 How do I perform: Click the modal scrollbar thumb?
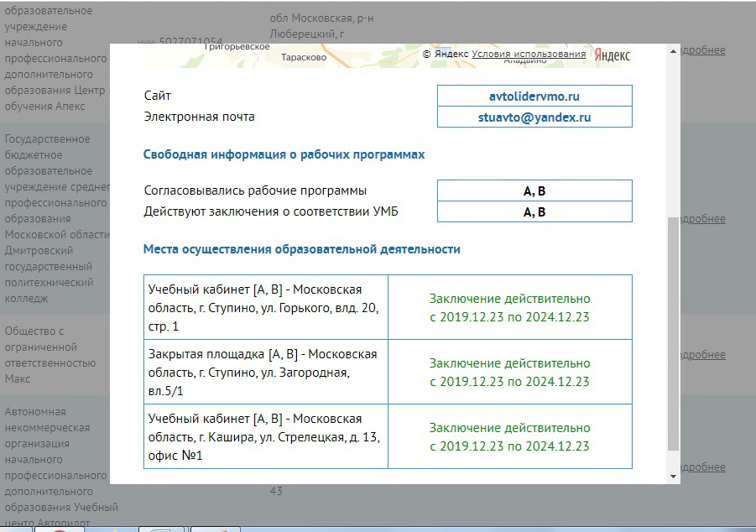(x=673, y=334)
